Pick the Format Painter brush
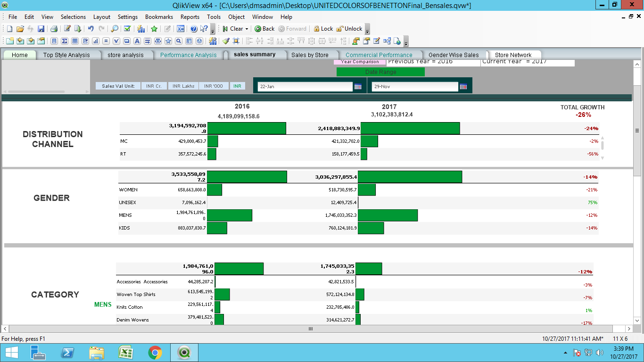644x362 pixels. pyautogui.click(x=226, y=41)
